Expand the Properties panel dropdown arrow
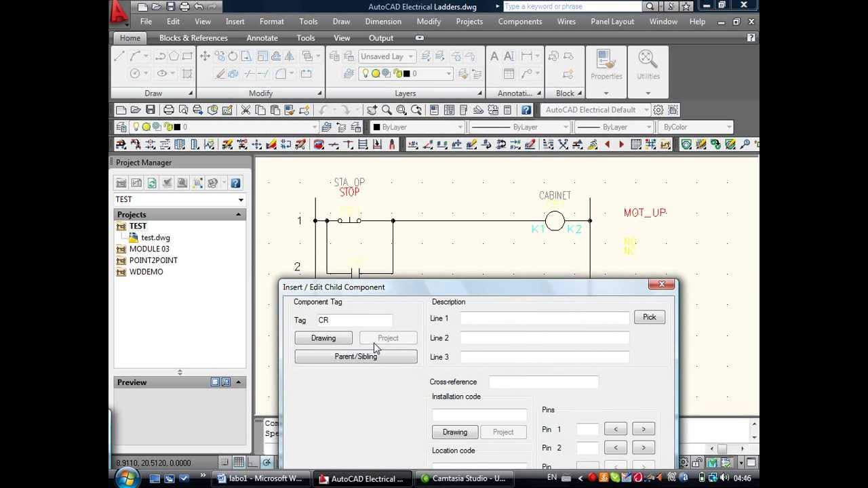Image resolution: width=868 pixels, height=488 pixels. pos(606,93)
